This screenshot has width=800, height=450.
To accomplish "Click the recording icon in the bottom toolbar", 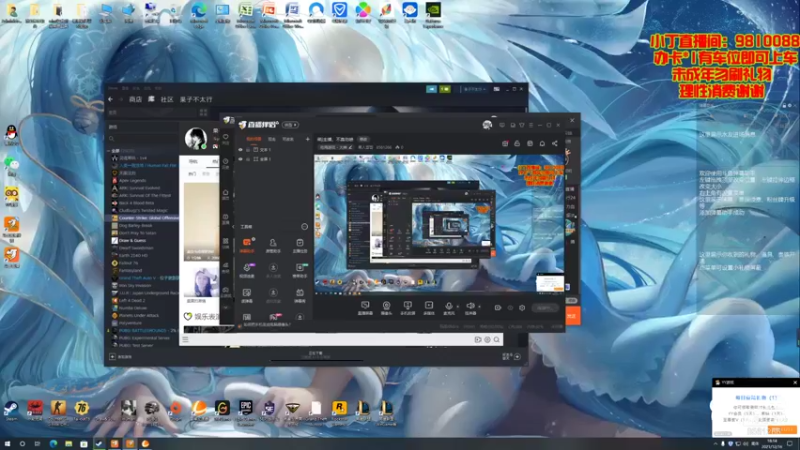I will (429, 307).
